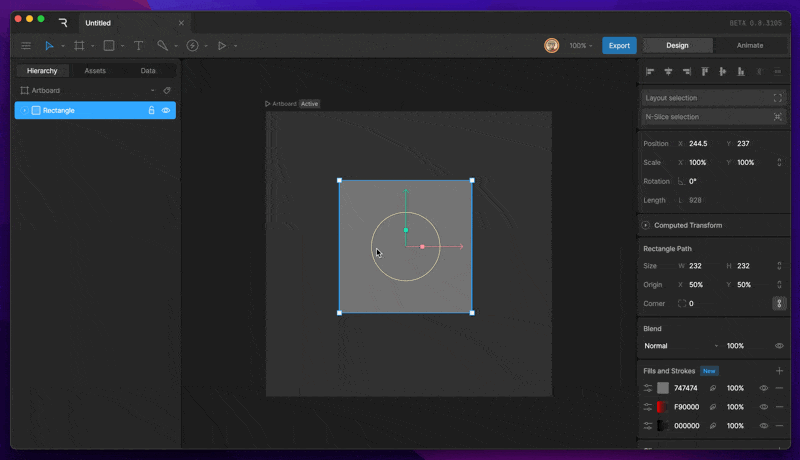Open the Normal blend mode dropdown
800x460 pixels.
pyautogui.click(x=681, y=346)
